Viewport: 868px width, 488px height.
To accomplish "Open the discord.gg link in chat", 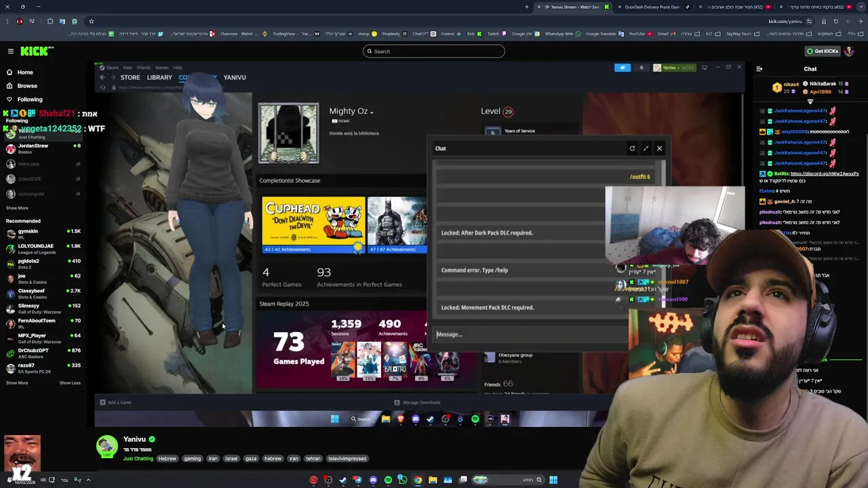I will [825, 174].
